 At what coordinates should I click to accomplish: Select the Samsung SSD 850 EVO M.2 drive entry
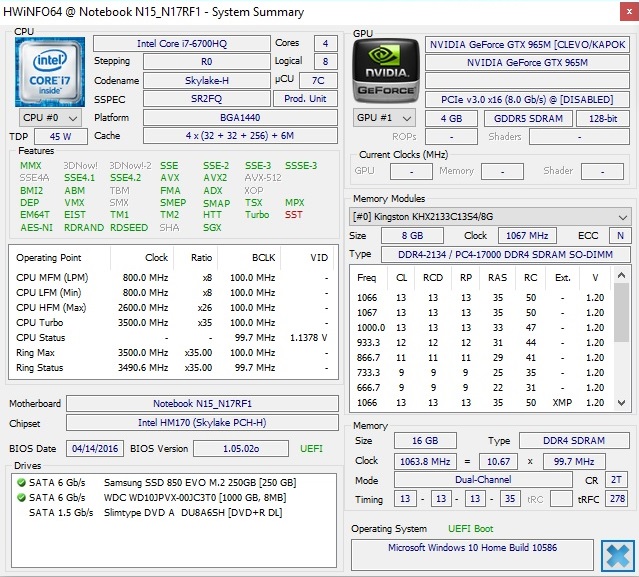(x=162, y=482)
